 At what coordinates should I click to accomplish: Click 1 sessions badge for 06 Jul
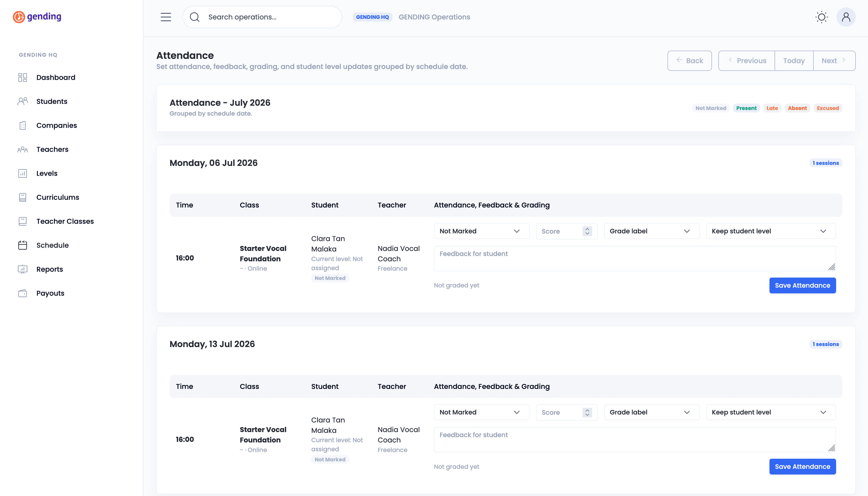pyautogui.click(x=825, y=163)
